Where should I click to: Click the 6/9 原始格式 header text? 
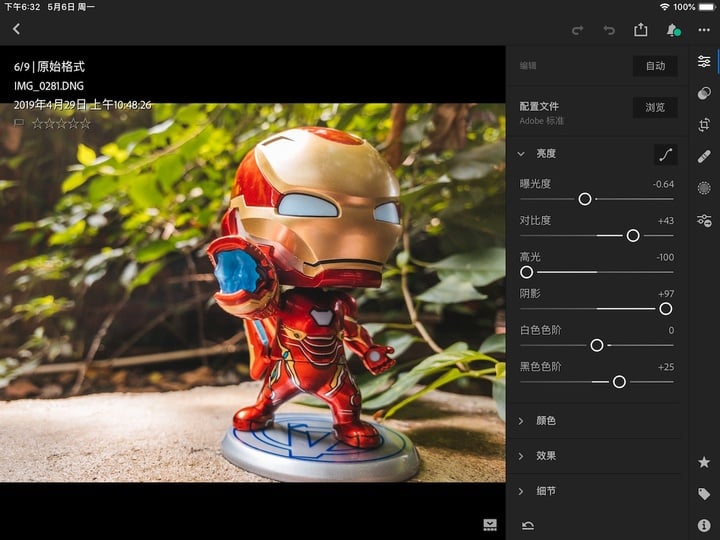pyautogui.click(x=49, y=67)
